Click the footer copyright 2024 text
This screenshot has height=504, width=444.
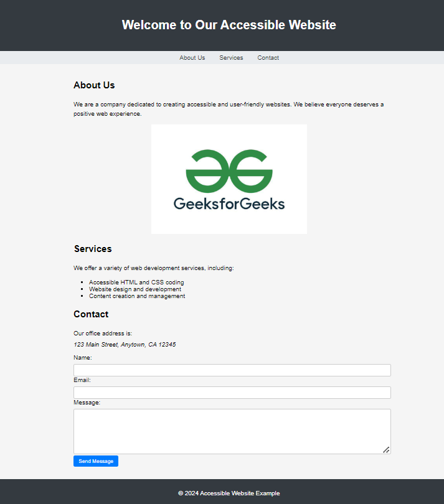point(229,493)
